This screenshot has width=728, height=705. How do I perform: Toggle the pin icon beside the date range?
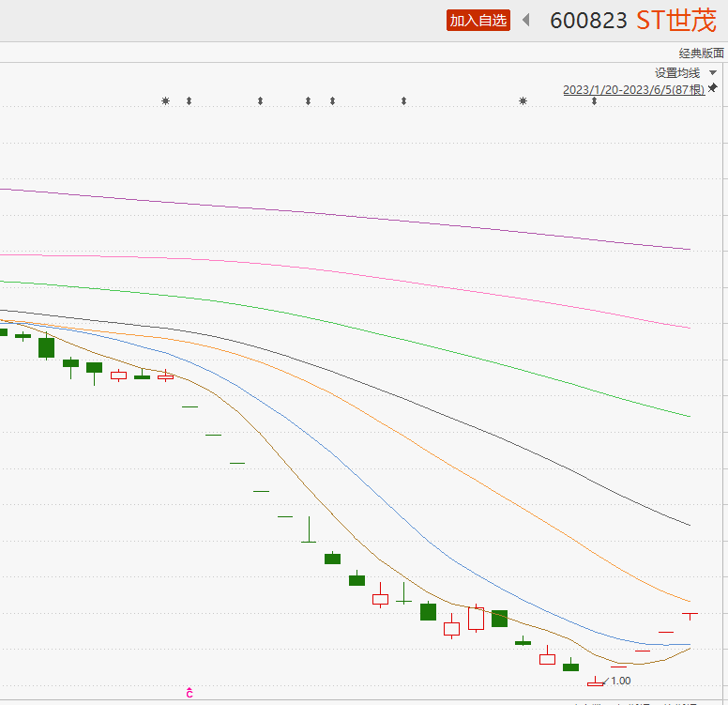(713, 88)
